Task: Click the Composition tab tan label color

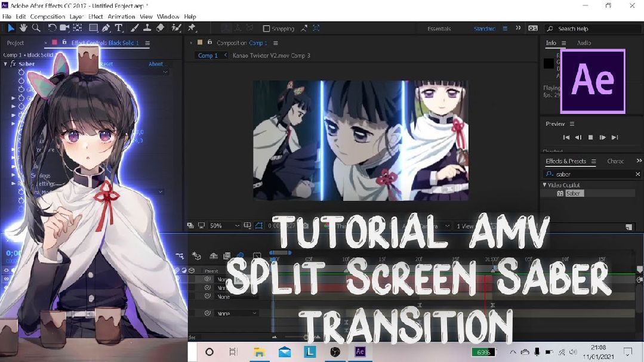Action: pos(200,42)
